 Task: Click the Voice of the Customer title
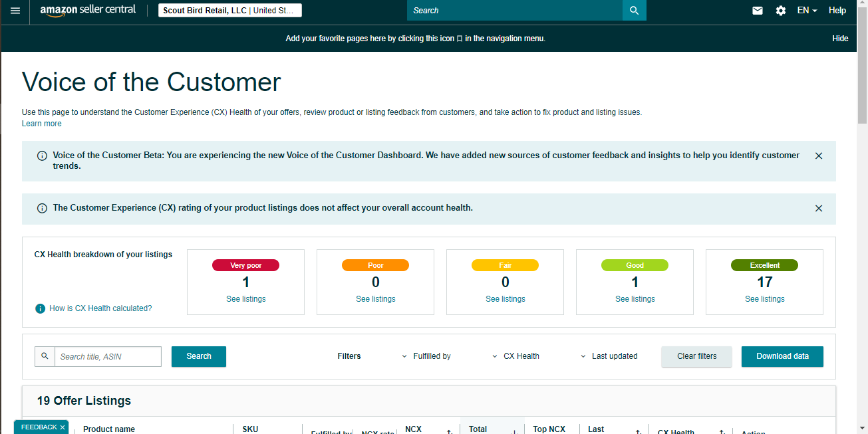(x=152, y=82)
